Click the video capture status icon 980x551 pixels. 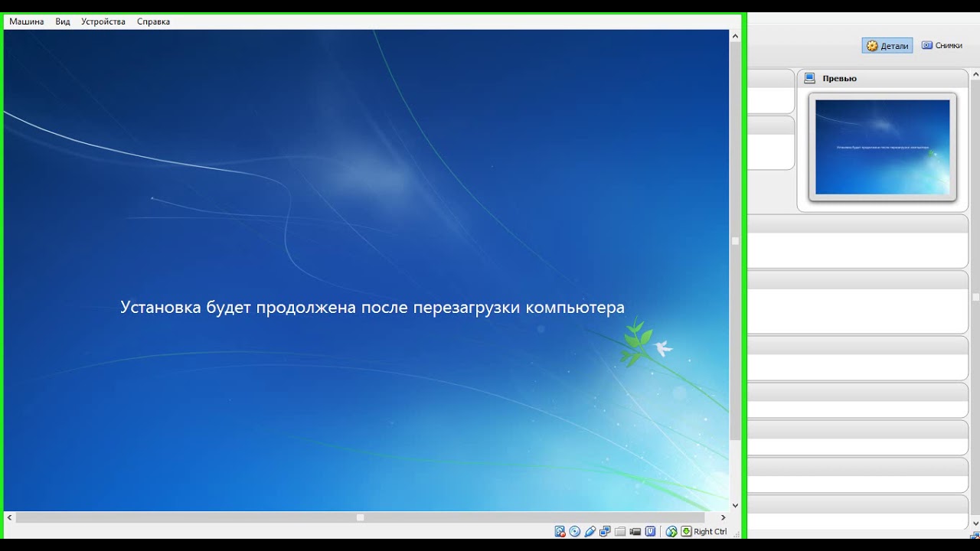(x=635, y=531)
